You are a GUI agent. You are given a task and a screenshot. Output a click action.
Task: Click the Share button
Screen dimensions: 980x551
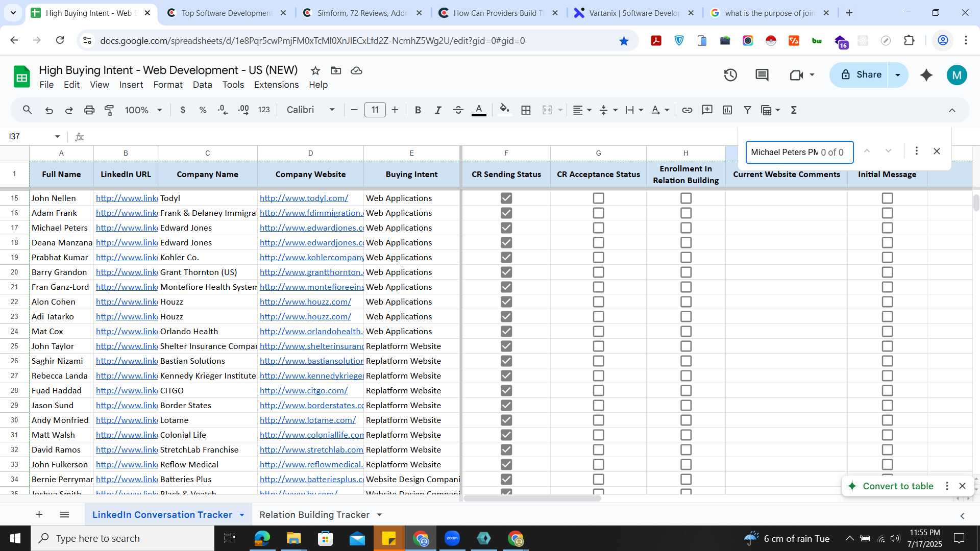point(861,75)
